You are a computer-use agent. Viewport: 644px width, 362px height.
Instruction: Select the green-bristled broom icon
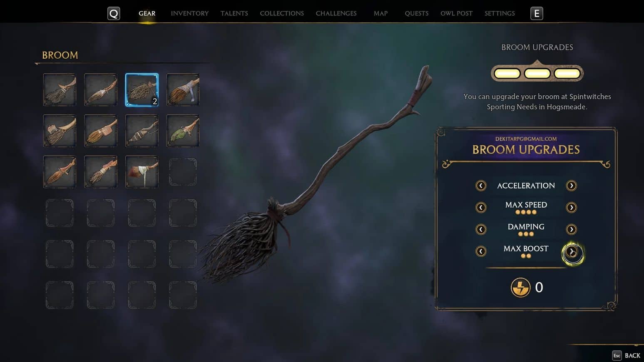183,131
